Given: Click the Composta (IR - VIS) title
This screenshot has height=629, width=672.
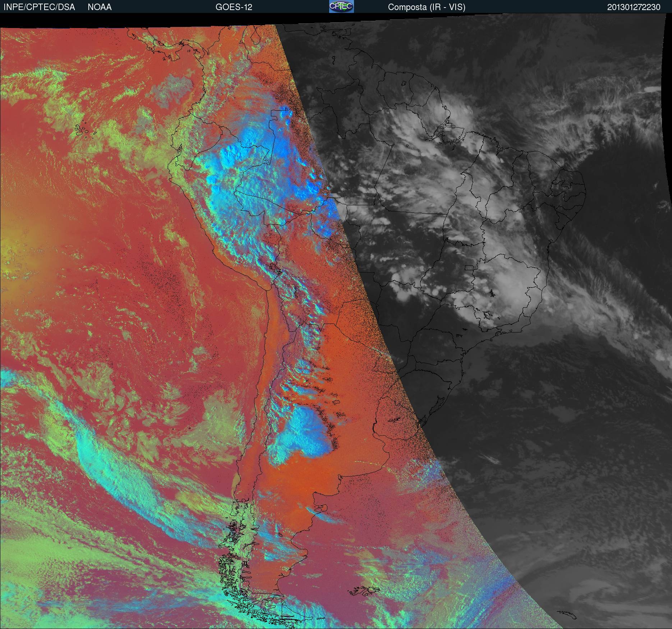Looking at the screenshot, I should pyautogui.click(x=427, y=7).
